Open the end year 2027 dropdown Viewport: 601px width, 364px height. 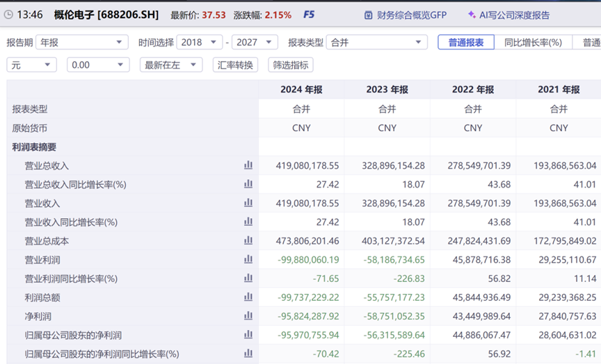pos(255,42)
